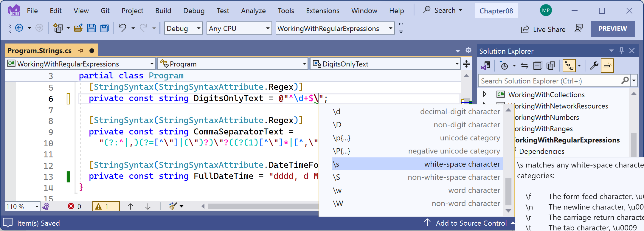The height and width of the screenshot is (231, 644).
Task: Click the New Project toolbar icon
Action: pyautogui.click(x=58, y=28)
